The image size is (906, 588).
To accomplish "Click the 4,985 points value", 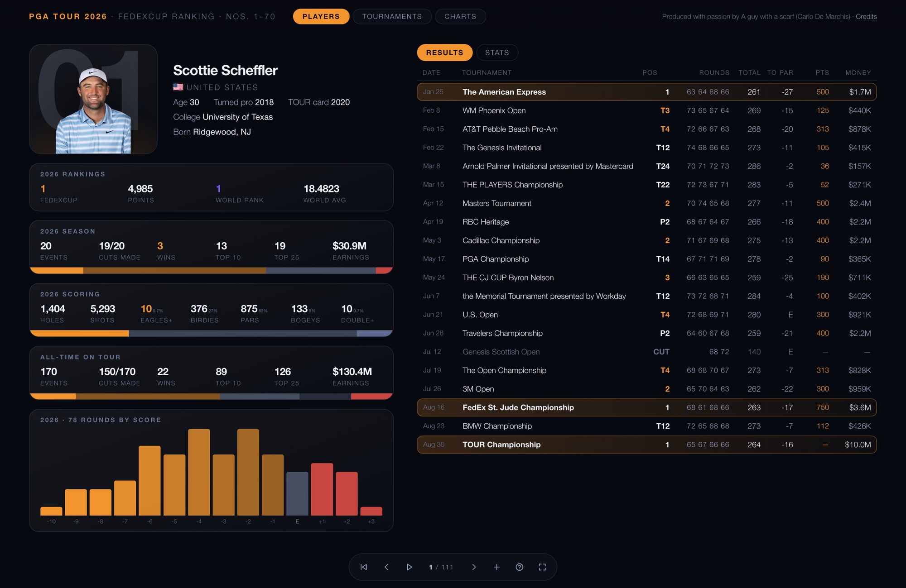I will coord(140,189).
